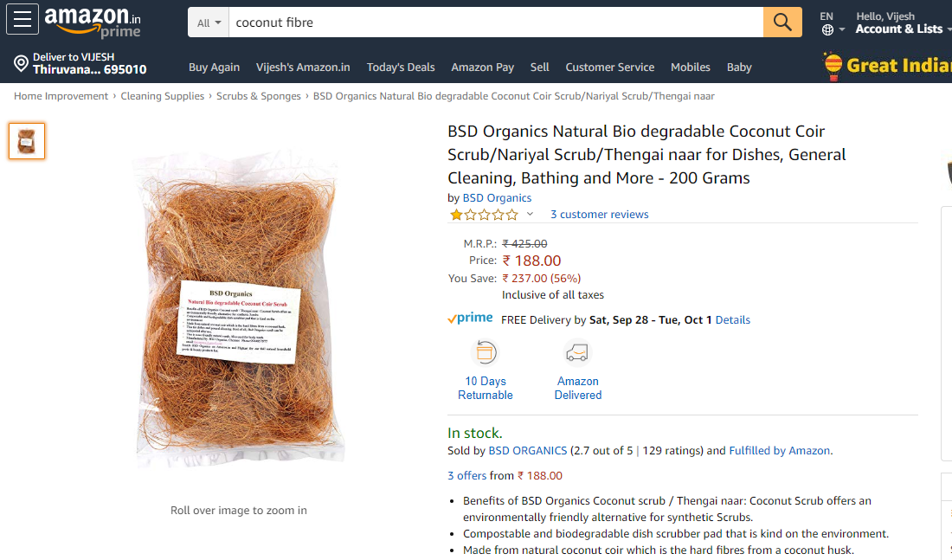Click the BSD ORGANICS seller link

tap(528, 451)
